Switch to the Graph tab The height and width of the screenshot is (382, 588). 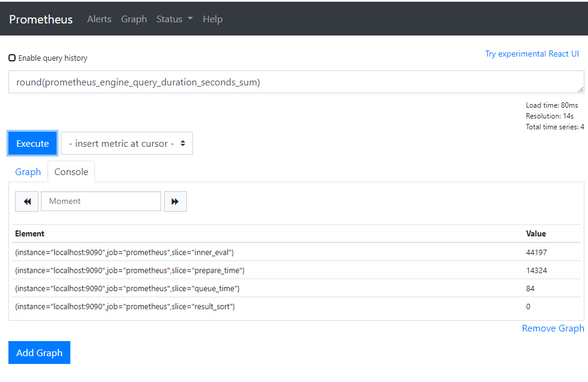28,172
